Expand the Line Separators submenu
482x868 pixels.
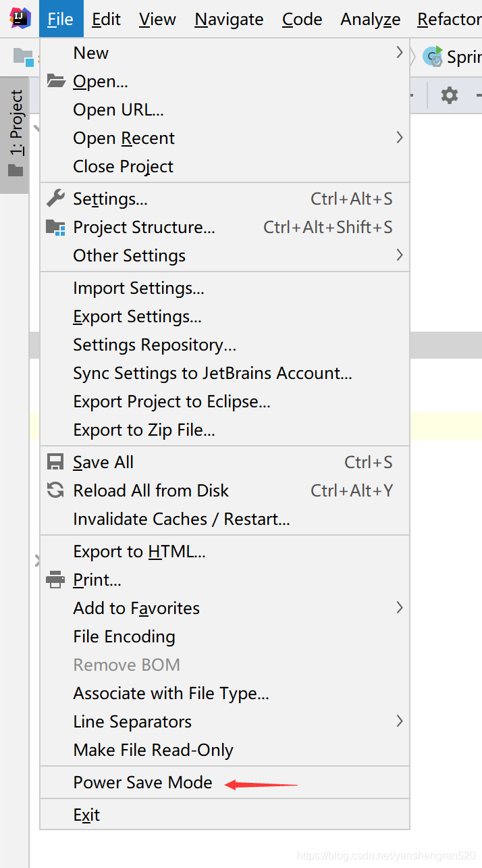click(x=225, y=721)
